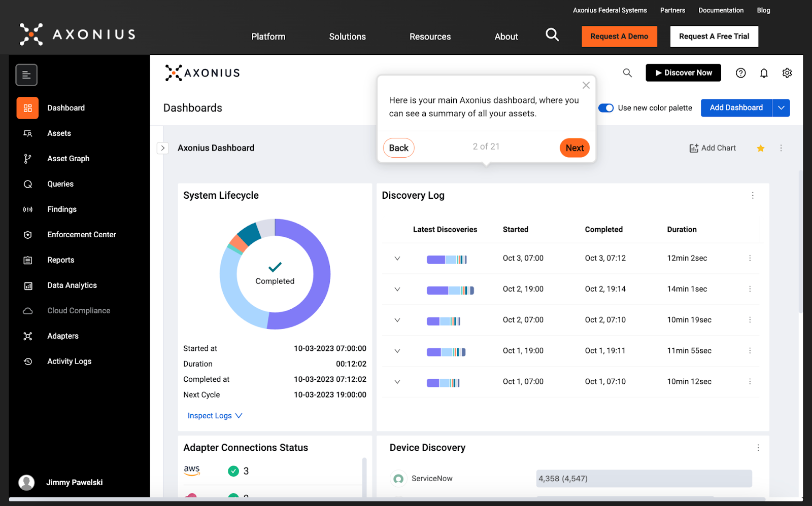
Task: Click the Axonius website logo
Action: click(x=77, y=34)
